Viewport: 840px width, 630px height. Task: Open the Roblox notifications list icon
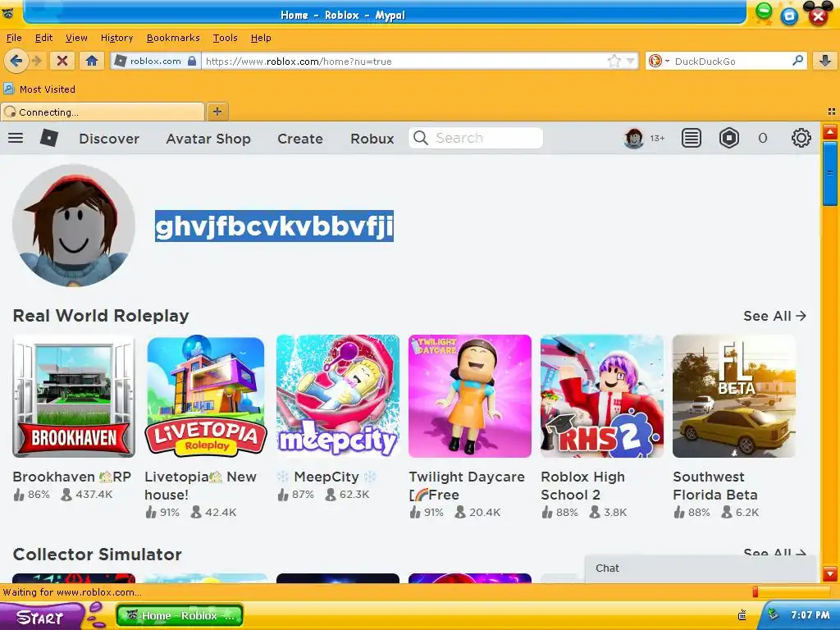[x=691, y=138]
